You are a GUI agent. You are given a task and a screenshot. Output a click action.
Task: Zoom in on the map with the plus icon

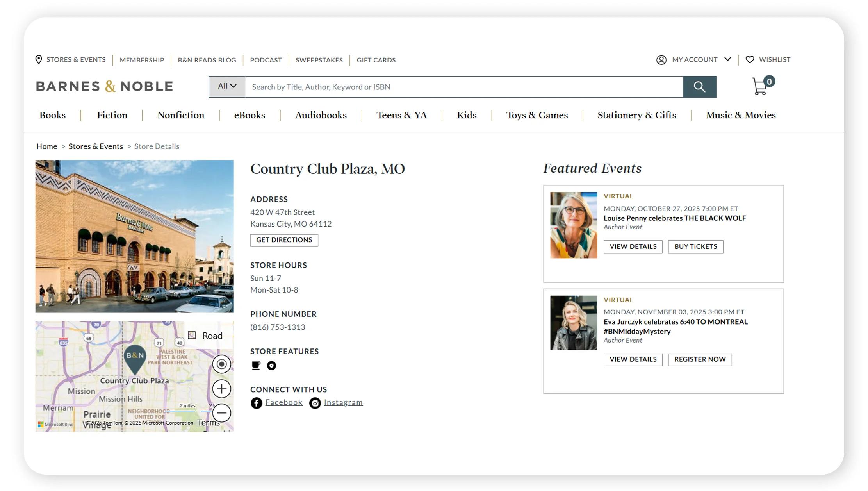221,389
